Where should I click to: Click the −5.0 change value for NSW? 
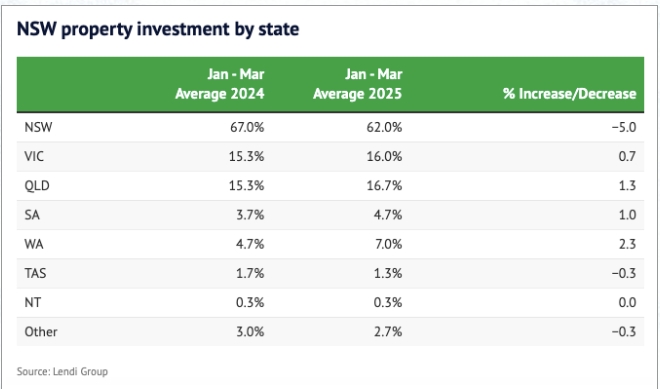point(624,127)
